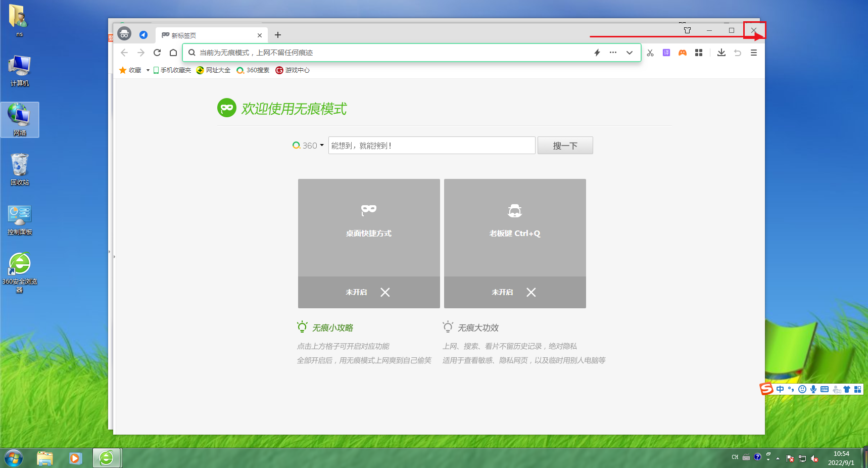Reload the page with the refresh icon
Image resolution: width=868 pixels, height=468 pixels.
(x=157, y=53)
